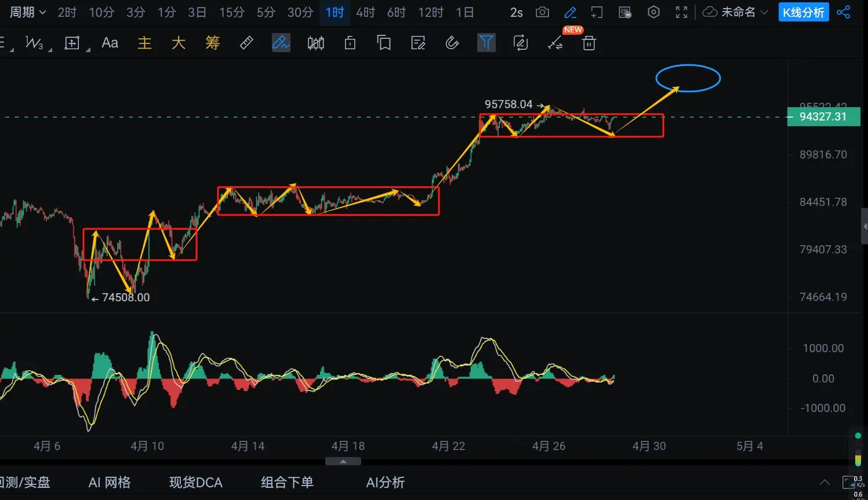Viewport: 868px width, 500px height.
Task: Expand the bottom panel with up chevron
Action: pyautogui.click(x=825, y=483)
